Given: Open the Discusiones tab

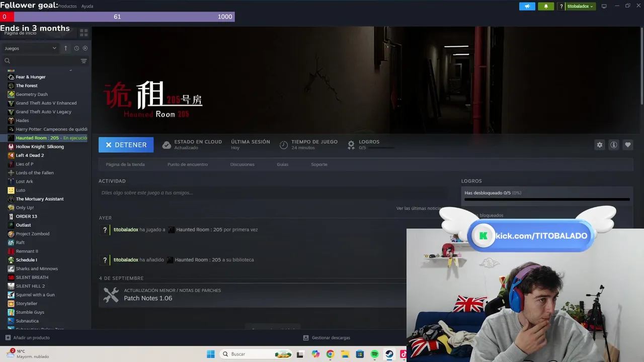Looking at the screenshot, I should tap(243, 164).
